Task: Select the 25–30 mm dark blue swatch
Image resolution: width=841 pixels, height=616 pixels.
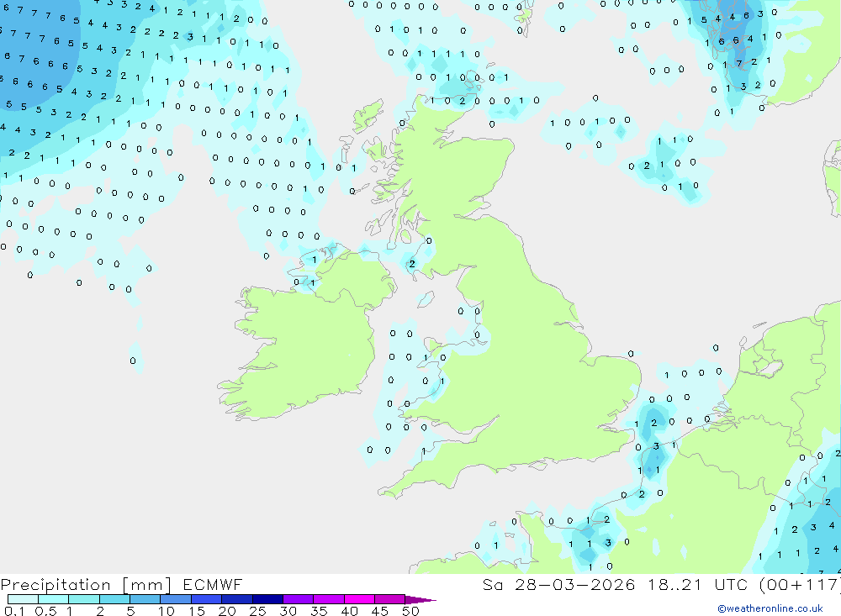Action: (267, 599)
